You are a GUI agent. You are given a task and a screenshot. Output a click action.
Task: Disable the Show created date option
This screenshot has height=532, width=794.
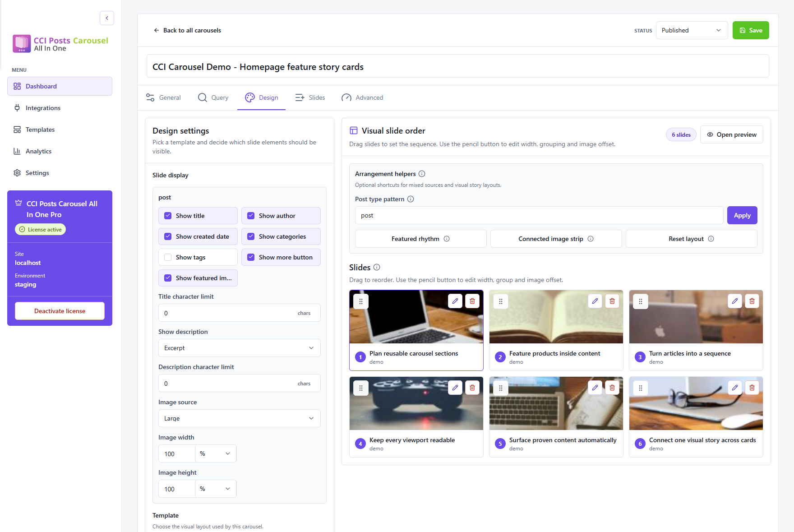click(x=168, y=236)
